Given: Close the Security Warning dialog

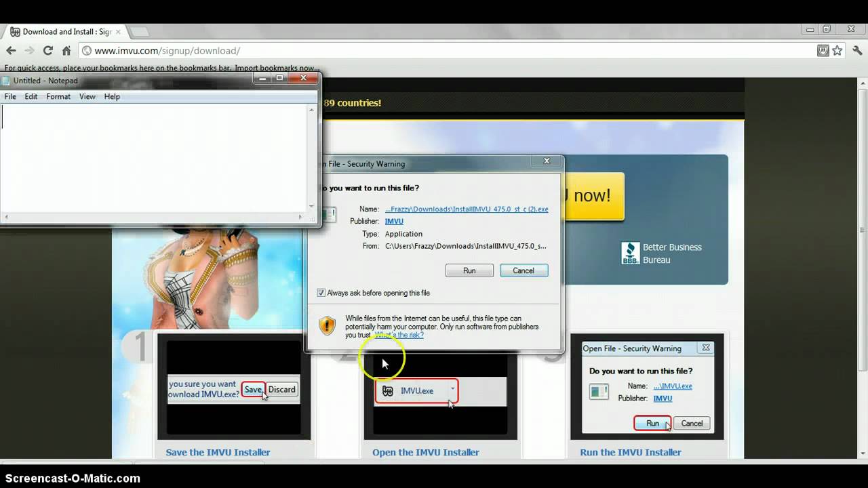Looking at the screenshot, I should (x=547, y=161).
